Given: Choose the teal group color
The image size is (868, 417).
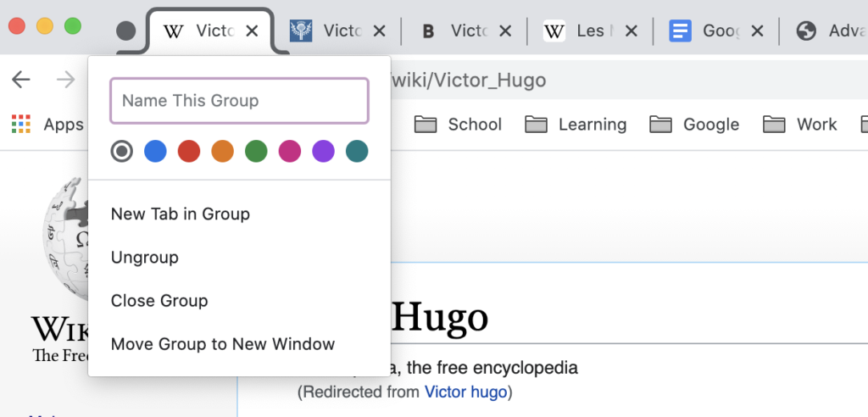Looking at the screenshot, I should point(357,151).
